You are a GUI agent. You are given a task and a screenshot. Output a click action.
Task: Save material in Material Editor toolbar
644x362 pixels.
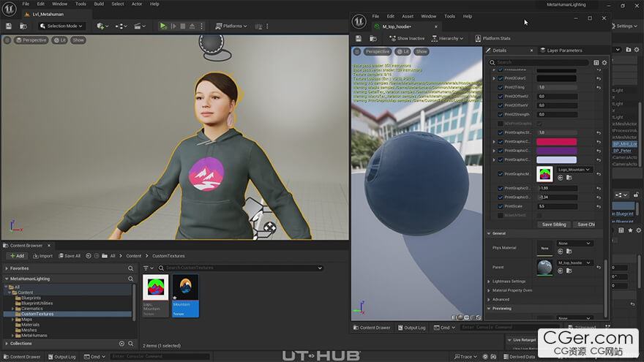(359, 38)
